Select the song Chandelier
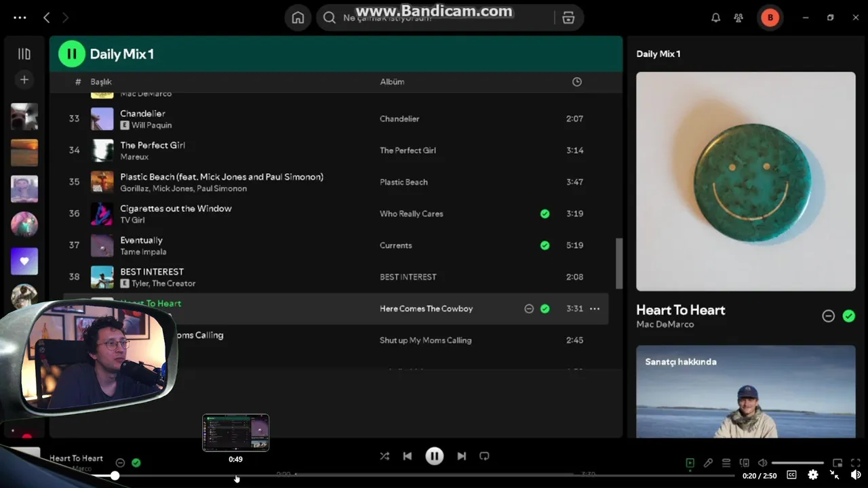The height and width of the screenshot is (488, 868). [x=142, y=113]
